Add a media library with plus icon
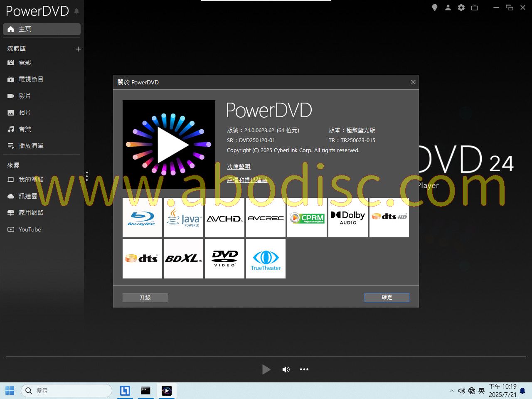 [x=78, y=49]
